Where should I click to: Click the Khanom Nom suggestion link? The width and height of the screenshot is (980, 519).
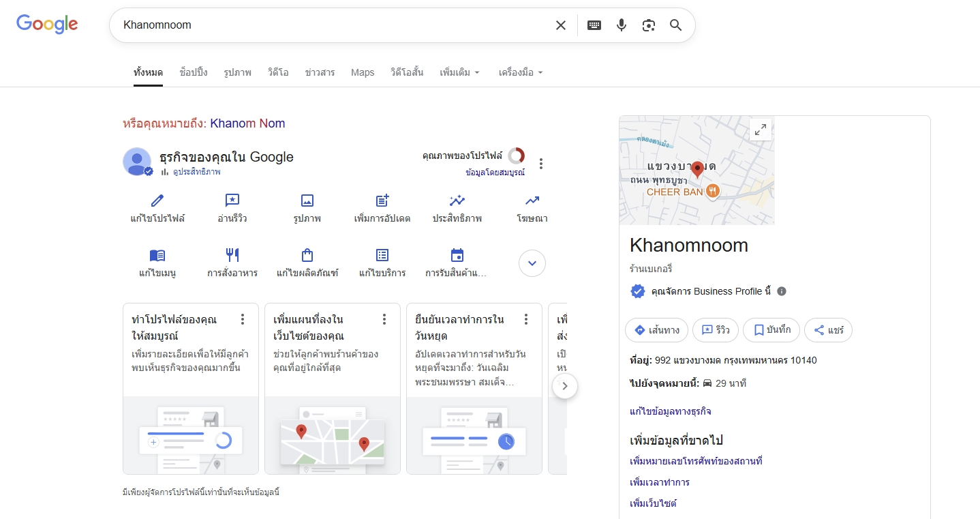coord(247,123)
